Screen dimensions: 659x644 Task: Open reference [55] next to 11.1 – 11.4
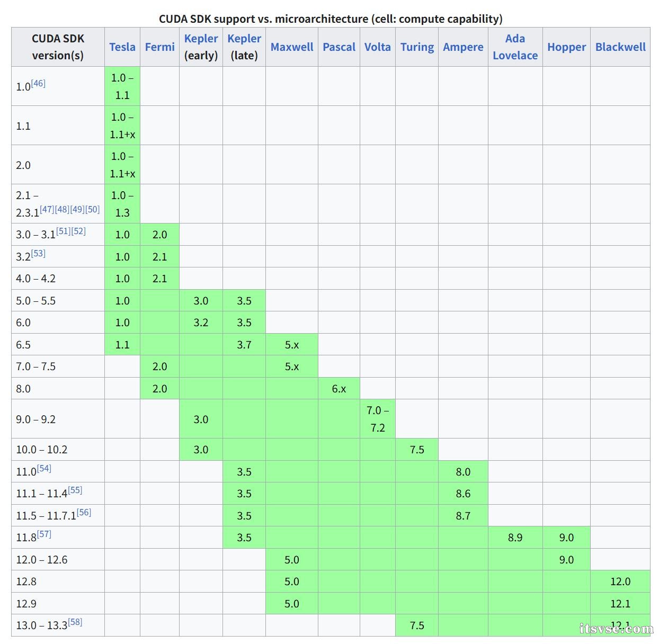click(x=75, y=490)
